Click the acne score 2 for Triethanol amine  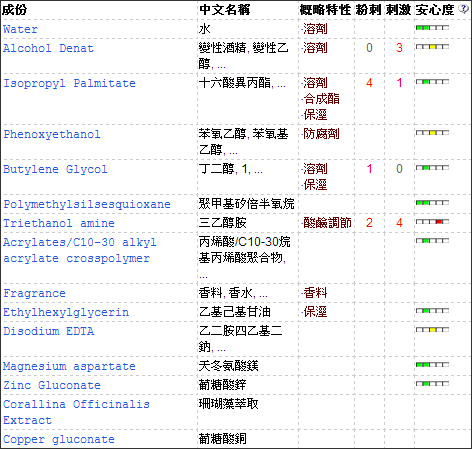coord(369,223)
